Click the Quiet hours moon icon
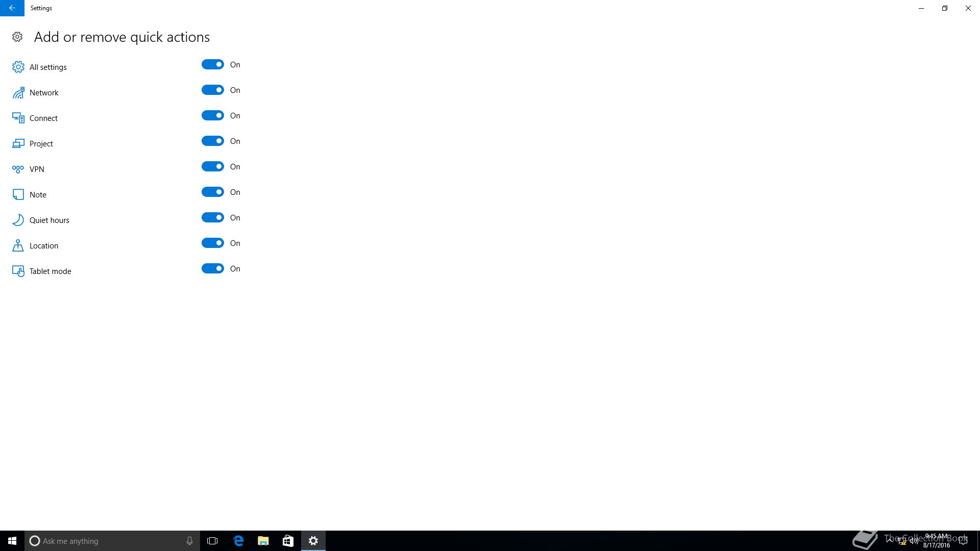The height and width of the screenshot is (551, 980). pos(18,220)
